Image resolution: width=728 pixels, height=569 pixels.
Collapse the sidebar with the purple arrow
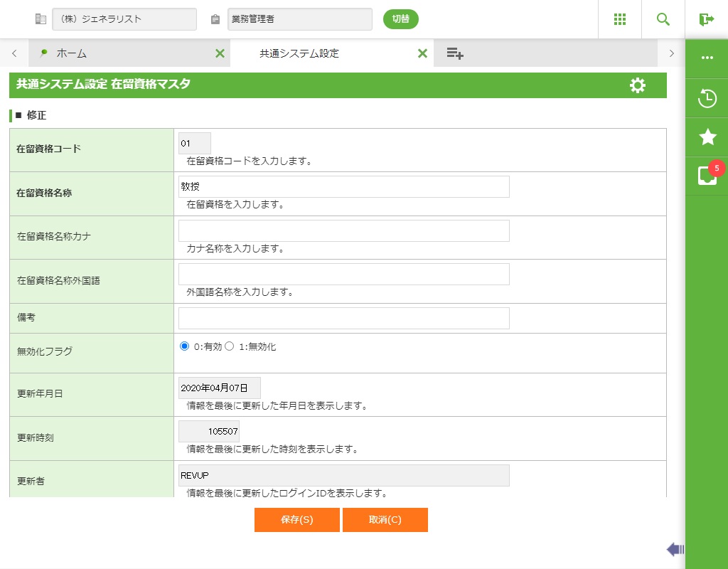tap(675, 549)
